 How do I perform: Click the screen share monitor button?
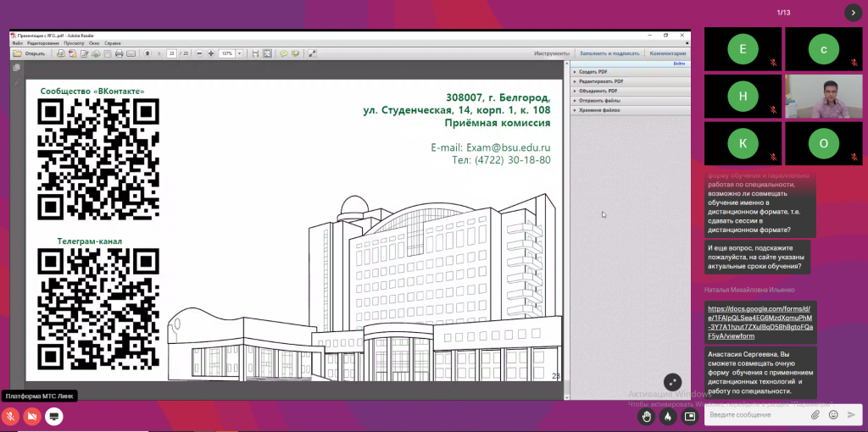[53, 417]
